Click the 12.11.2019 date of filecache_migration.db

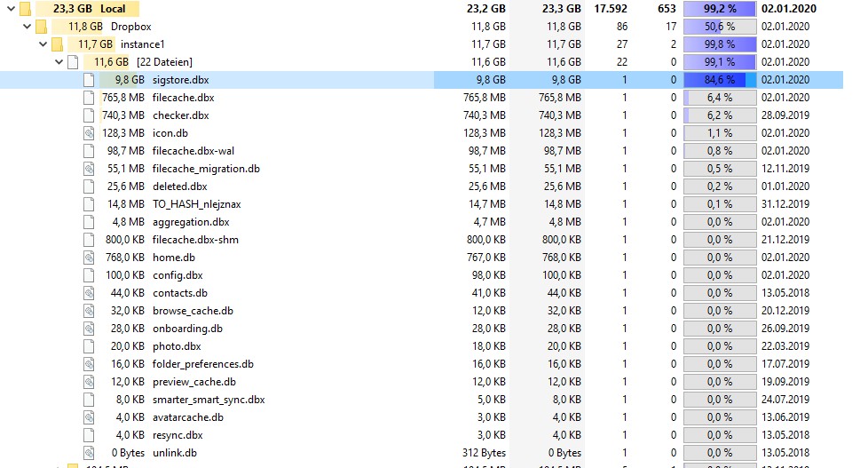tap(785, 169)
